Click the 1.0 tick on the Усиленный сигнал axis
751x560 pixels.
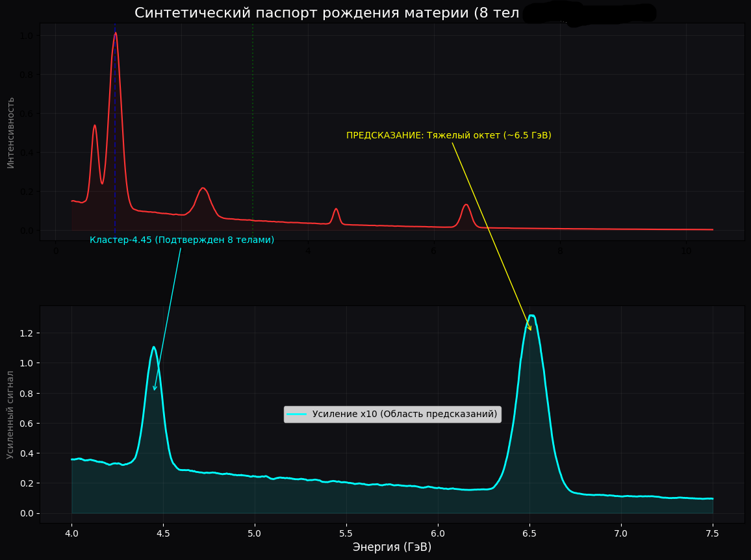click(27, 363)
